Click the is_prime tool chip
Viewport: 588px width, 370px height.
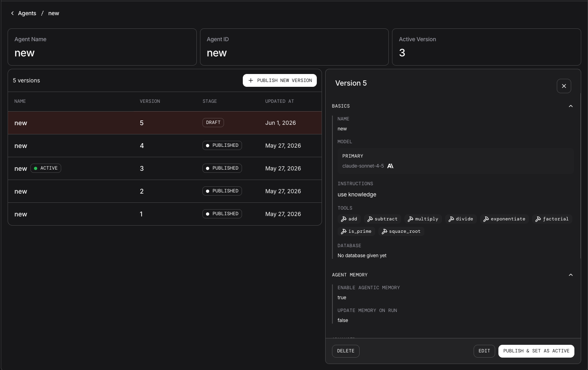click(356, 231)
